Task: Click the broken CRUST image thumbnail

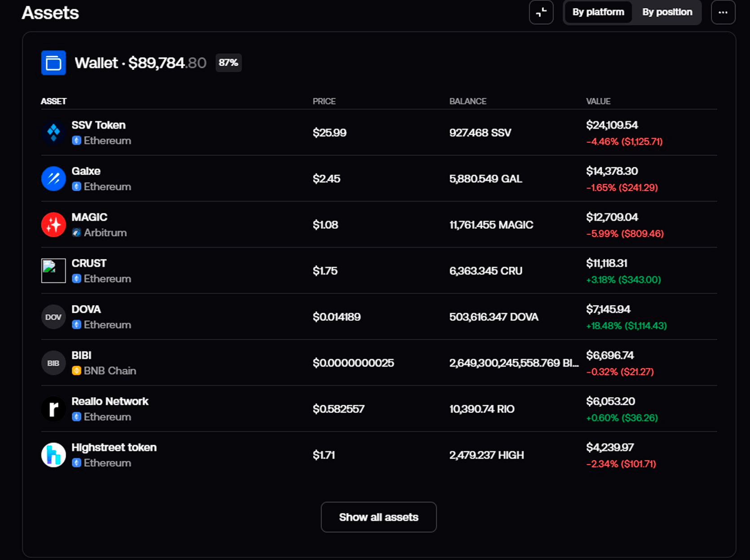Action: click(x=53, y=271)
